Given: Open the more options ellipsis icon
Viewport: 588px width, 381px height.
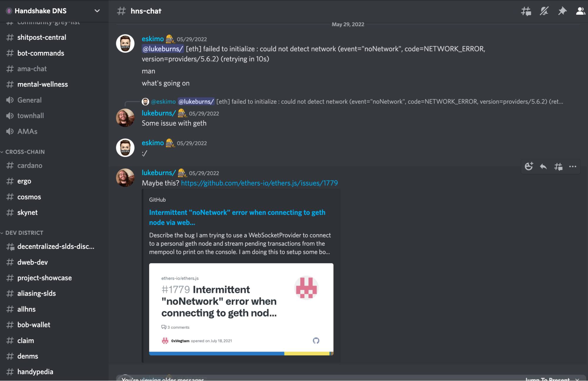Looking at the screenshot, I should 573,167.
